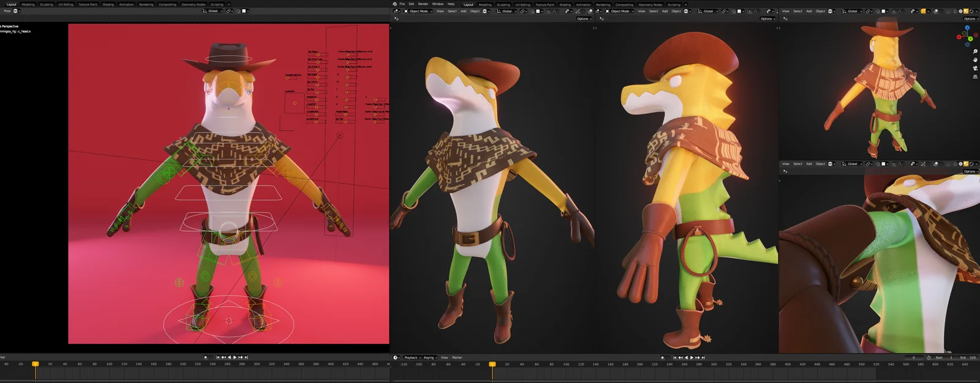This screenshot has width=980, height=383.
Task: Select rendered shading sphere in top-right viewport
Action: coord(972,11)
